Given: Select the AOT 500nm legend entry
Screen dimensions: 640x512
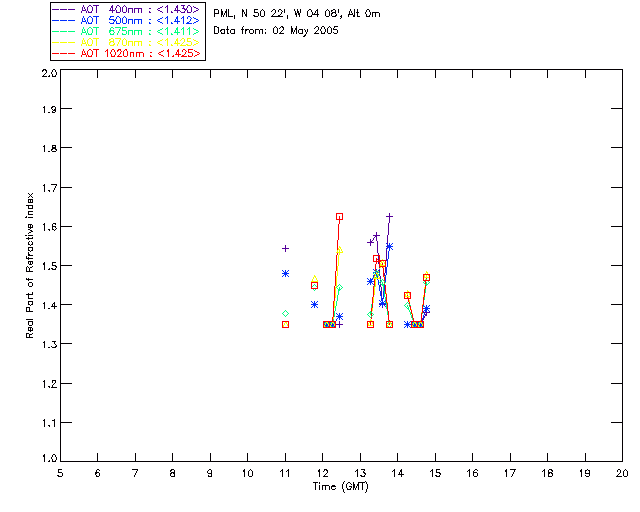Looking at the screenshot, I should [x=127, y=20].
